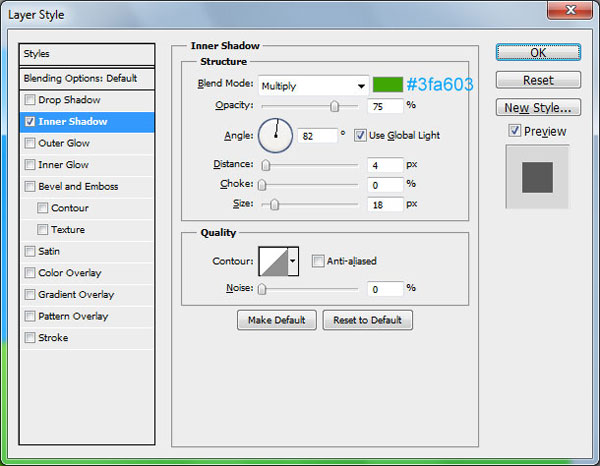Click the Choke value field
Screen dimensions: 600x466
(385, 185)
